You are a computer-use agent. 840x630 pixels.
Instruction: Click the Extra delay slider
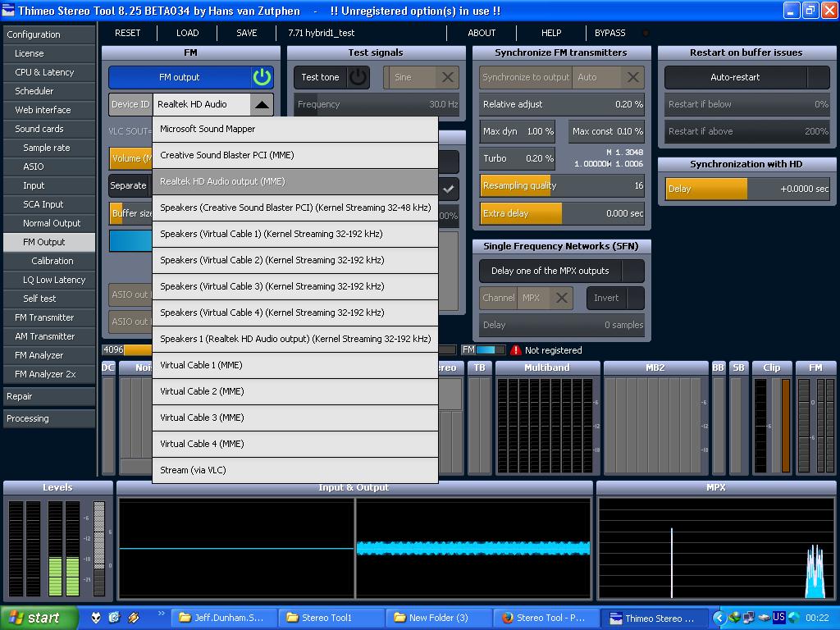[562, 213]
